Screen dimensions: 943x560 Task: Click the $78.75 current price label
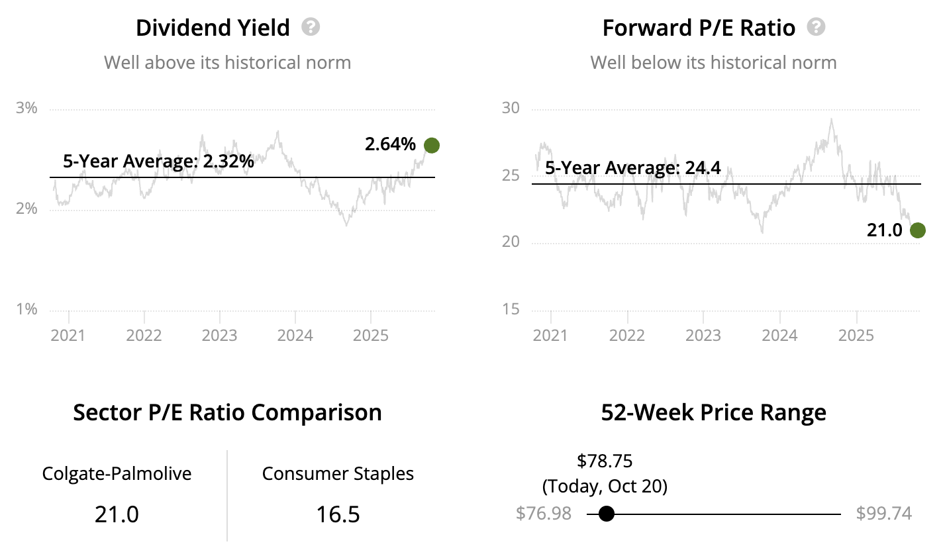pos(605,461)
